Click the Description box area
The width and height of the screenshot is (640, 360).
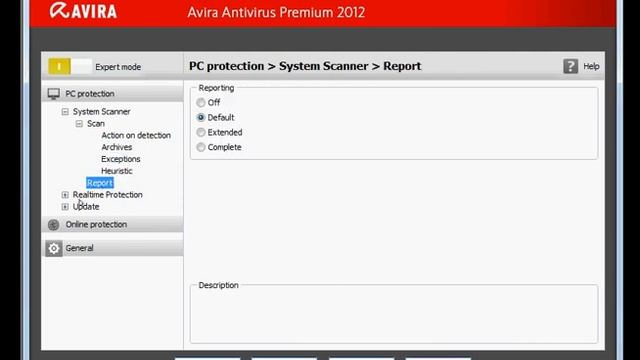[394, 314]
